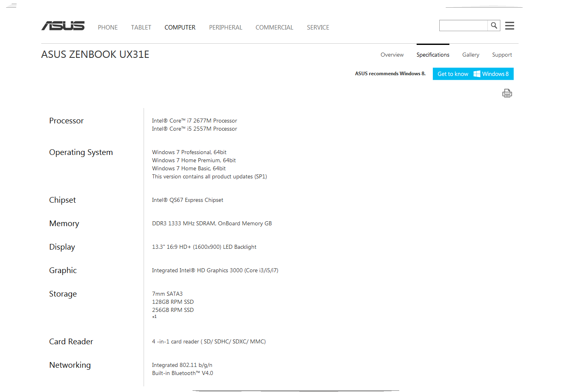Click the Storage label
The height and width of the screenshot is (392, 576).
pos(63,294)
